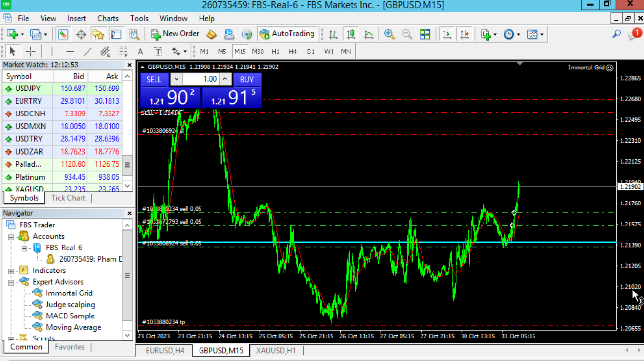Toggle the Market Watch window button
The width and height of the screenshot is (644, 361).
(x=63, y=34)
